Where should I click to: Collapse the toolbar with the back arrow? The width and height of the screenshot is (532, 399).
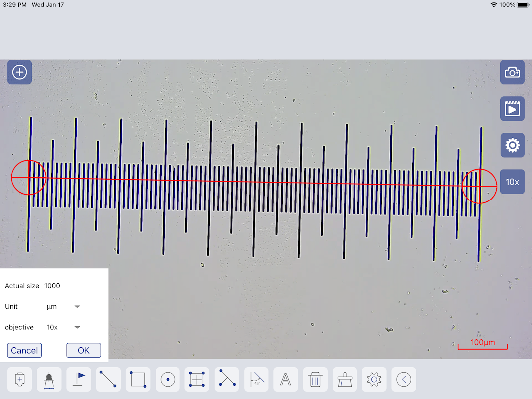pos(404,379)
